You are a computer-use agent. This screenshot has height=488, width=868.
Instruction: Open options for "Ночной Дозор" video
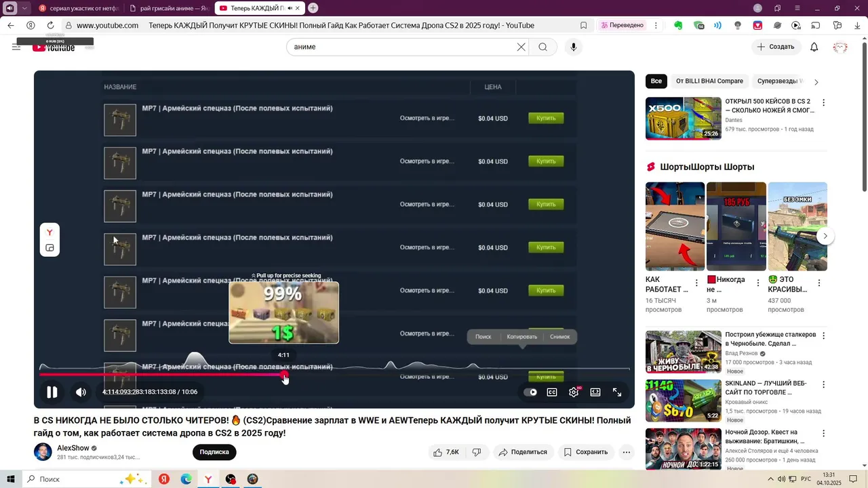824,434
